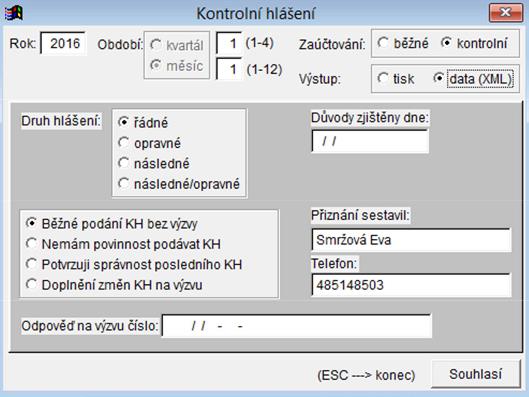Choose tisk as output
The height and width of the screenshot is (397, 529).
pos(396,79)
